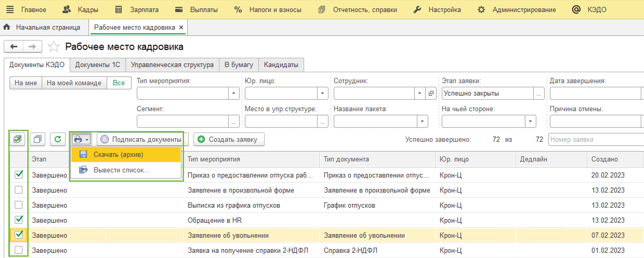Uncheck the Заявление об увольнении row checkbox
This screenshot has width=644, height=258.
pos(19,235)
